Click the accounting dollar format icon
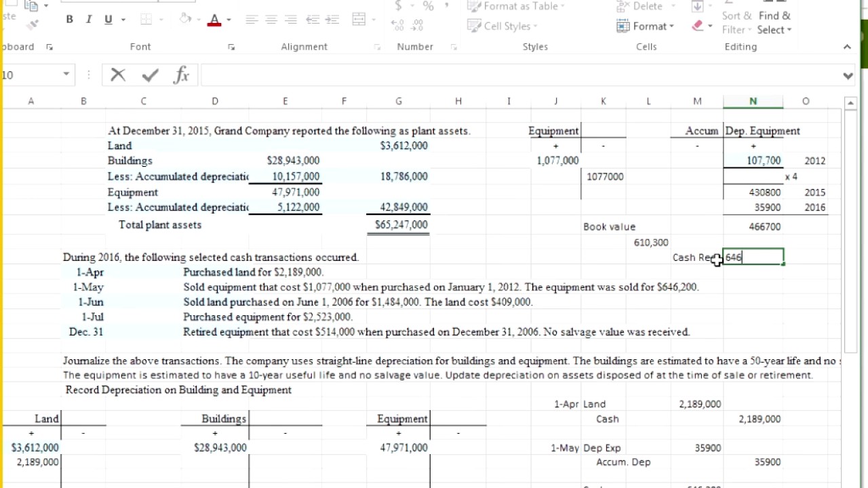868x488 pixels. [399, 6]
